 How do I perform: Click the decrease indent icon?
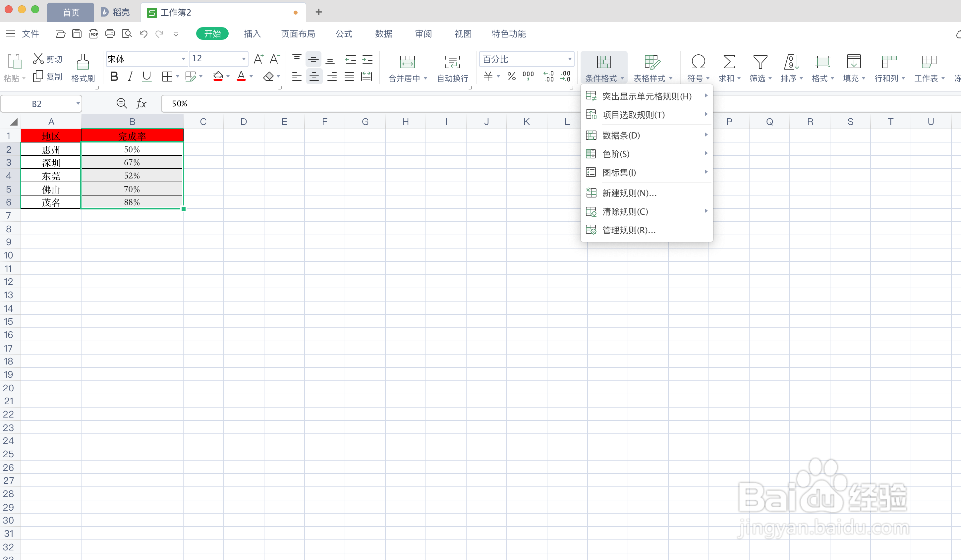point(351,59)
